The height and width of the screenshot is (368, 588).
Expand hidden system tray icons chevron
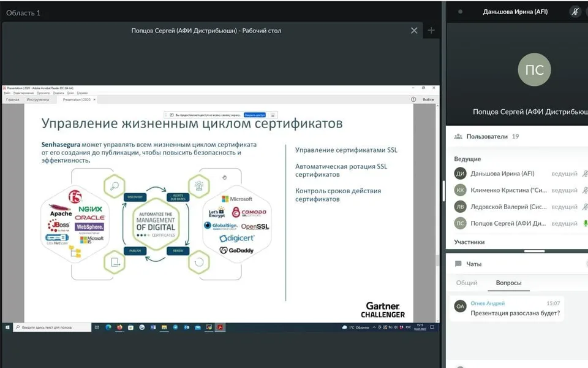tap(374, 328)
